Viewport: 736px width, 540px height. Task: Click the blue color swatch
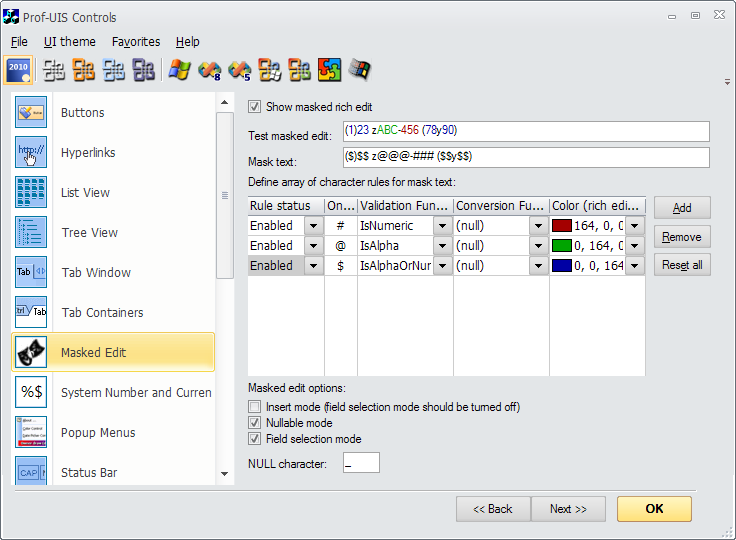click(x=561, y=266)
